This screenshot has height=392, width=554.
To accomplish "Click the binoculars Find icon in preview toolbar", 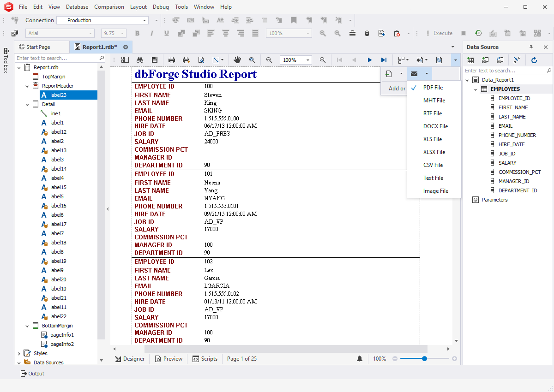I will (140, 60).
